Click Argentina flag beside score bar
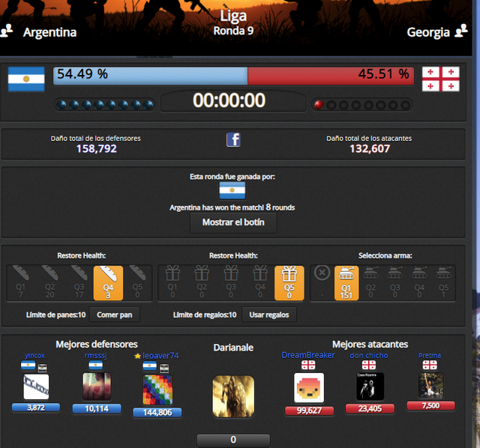 click(26, 79)
